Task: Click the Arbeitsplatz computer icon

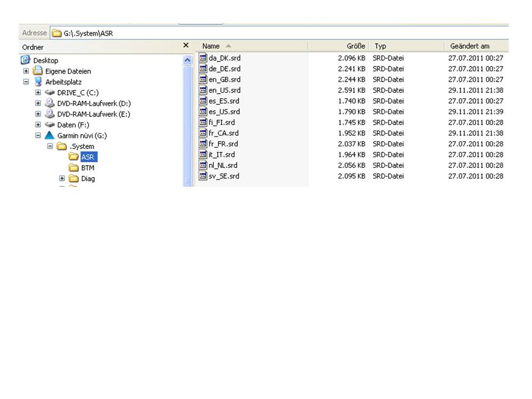Action: pyautogui.click(x=38, y=82)
